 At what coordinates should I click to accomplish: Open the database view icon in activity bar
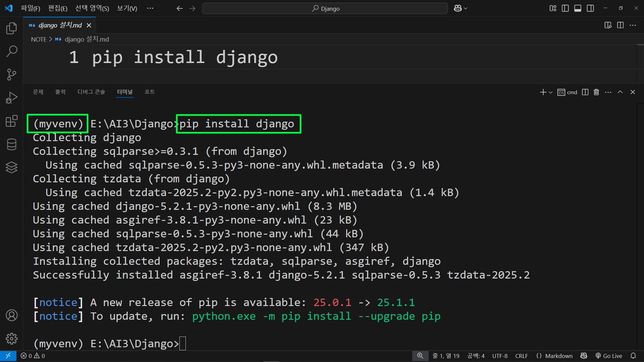click(x=11, y=144)
